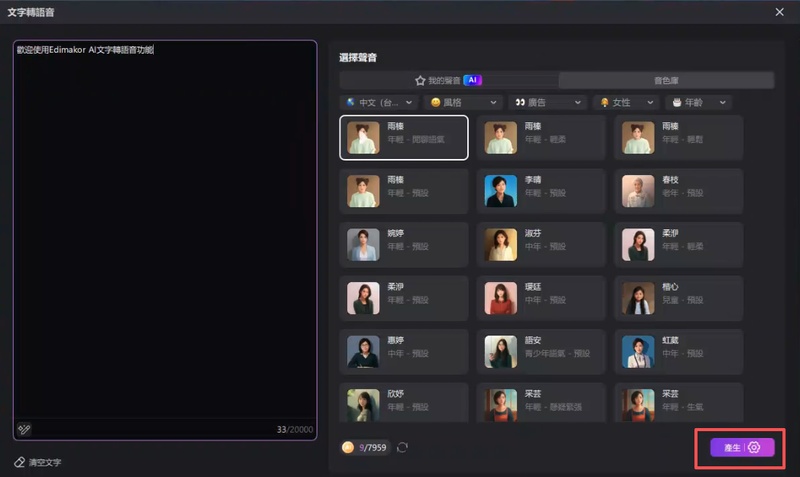Click the magic pen icon below the text box

[x=24, y=429]
